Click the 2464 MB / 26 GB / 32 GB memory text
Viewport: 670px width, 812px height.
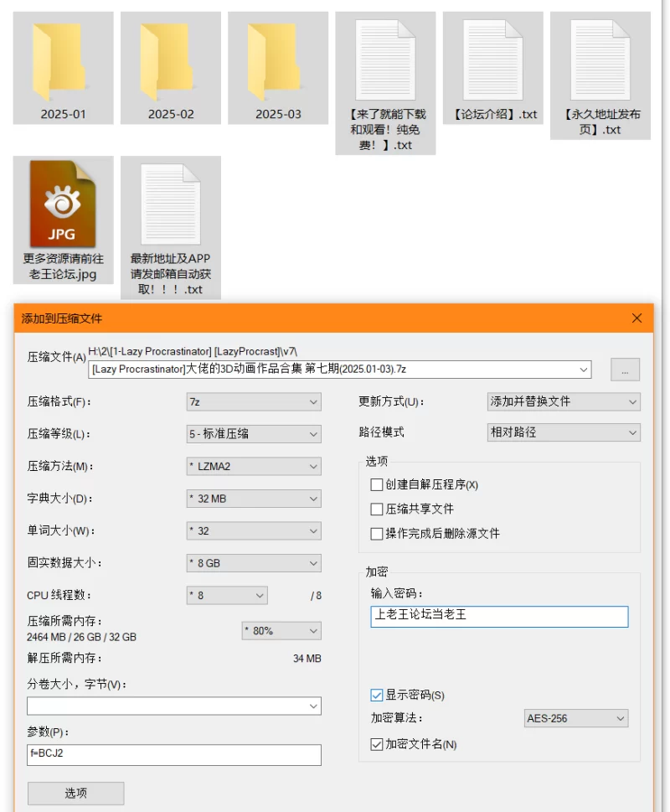82,637
